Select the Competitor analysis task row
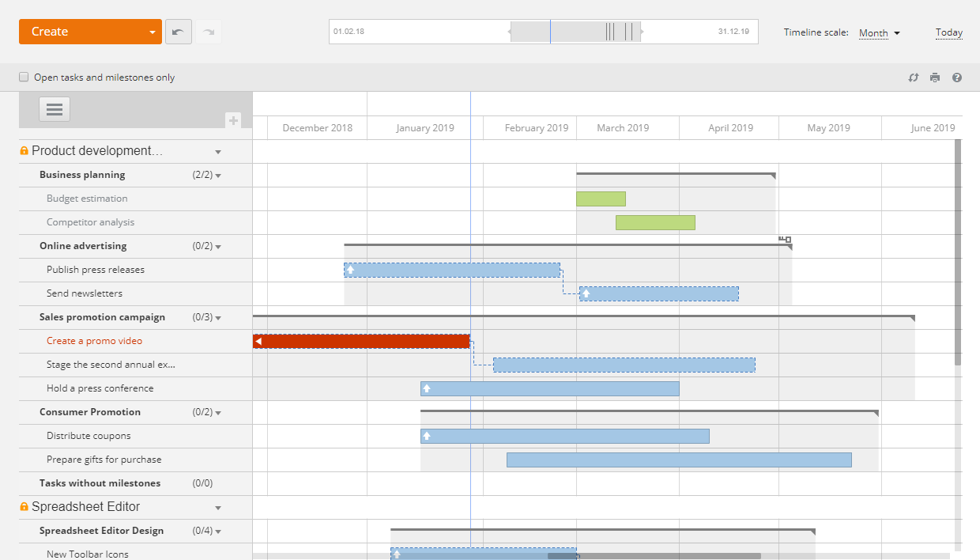Screen dimensions: 980x560 click(135, 222)
